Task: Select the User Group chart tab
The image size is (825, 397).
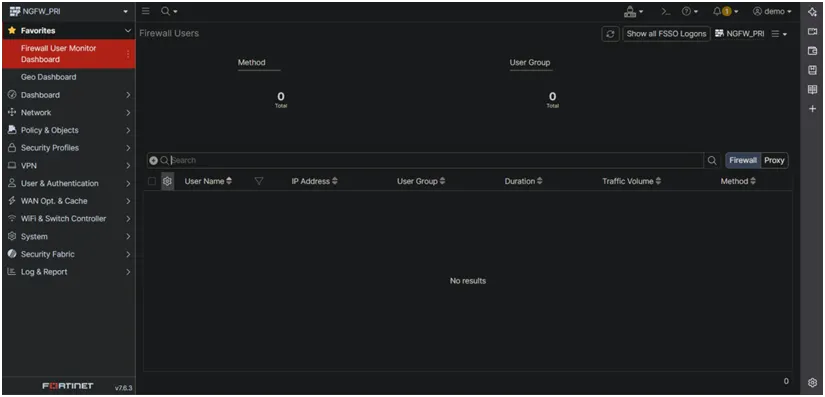Action: [530, 63]
